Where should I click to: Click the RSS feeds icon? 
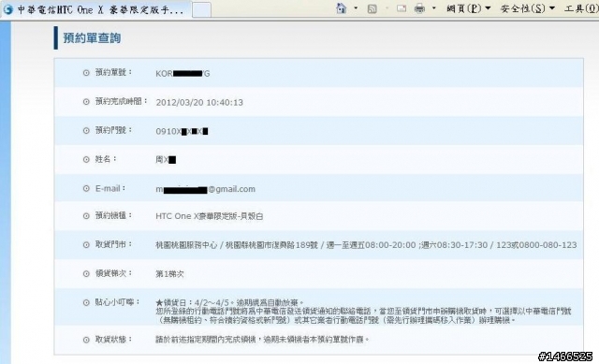pos(372,8)
